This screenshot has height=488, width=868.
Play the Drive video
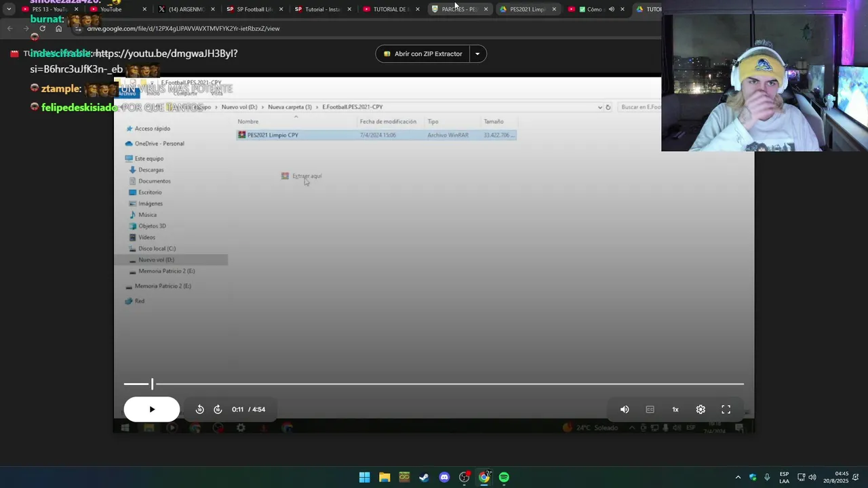(152, 409)
